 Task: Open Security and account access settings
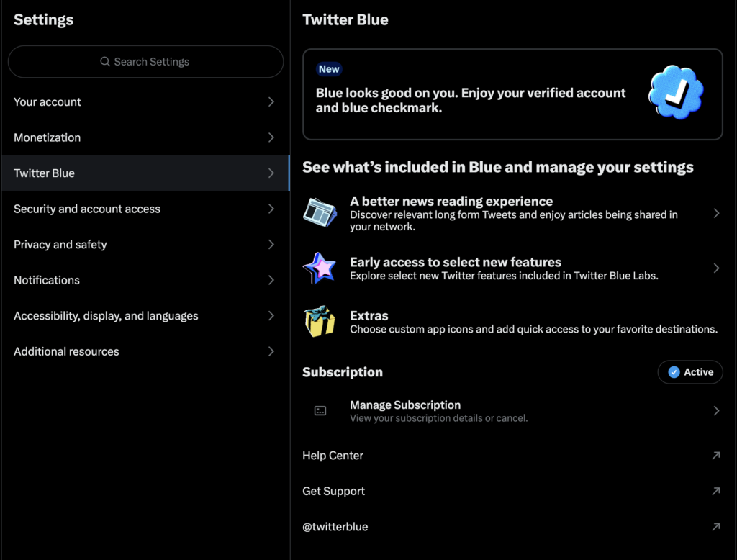87,209
